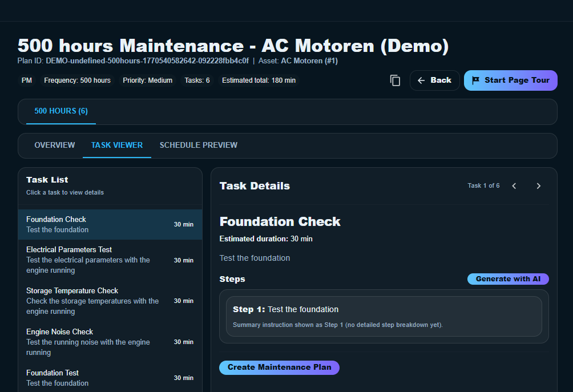
Task: Start the page tour
Action: 510,80
